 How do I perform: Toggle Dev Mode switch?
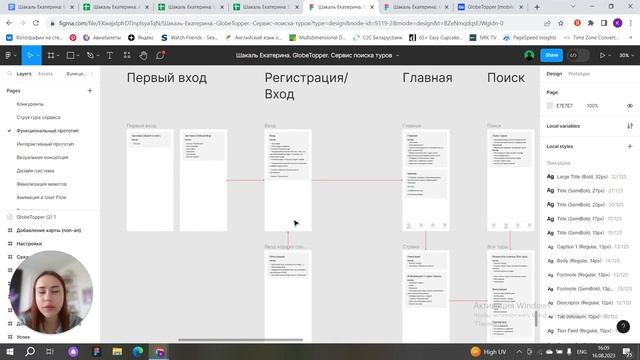click(578, 55)
